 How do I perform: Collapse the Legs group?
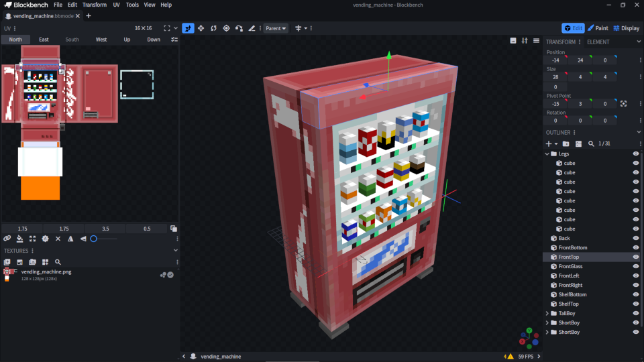pos(547,154)
